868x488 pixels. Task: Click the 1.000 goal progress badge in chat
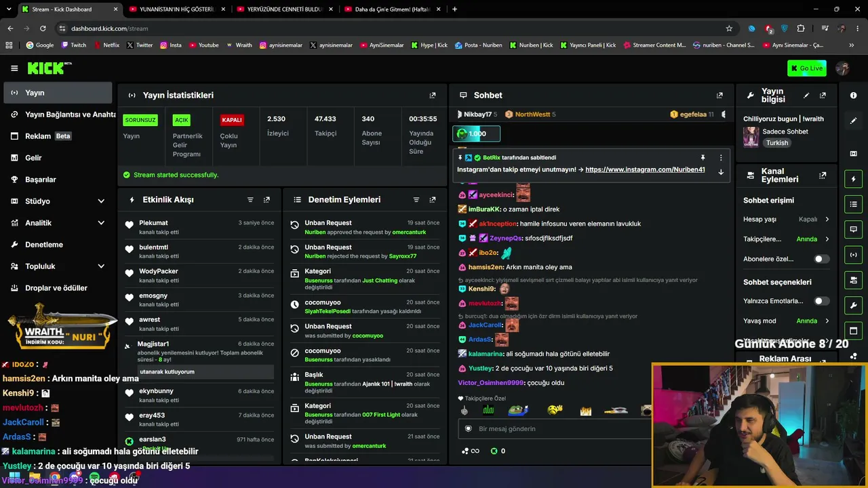476,134
